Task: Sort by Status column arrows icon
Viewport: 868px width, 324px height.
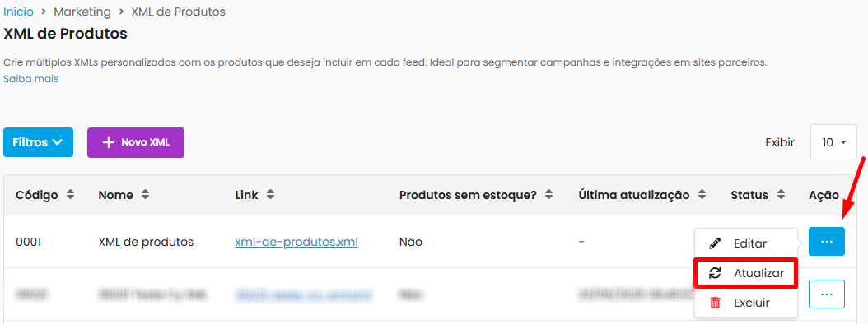Action: 781,195
